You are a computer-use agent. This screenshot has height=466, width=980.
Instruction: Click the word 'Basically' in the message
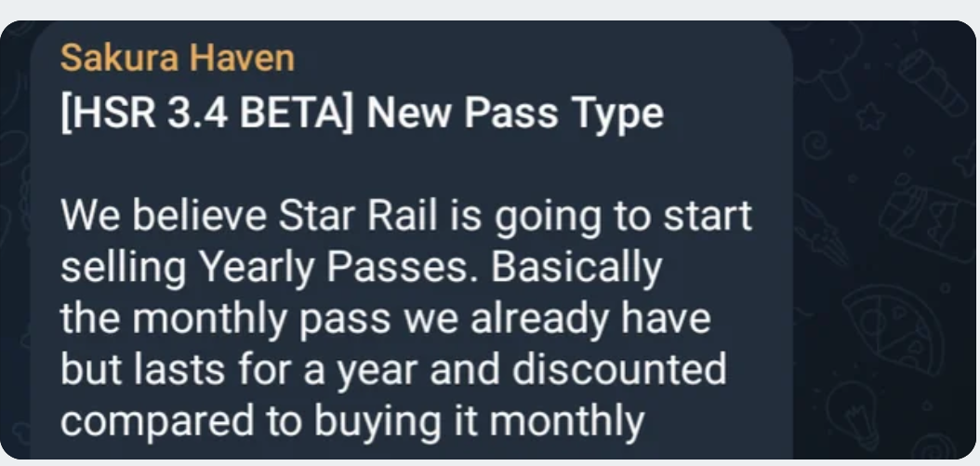[x=576, y=268]
